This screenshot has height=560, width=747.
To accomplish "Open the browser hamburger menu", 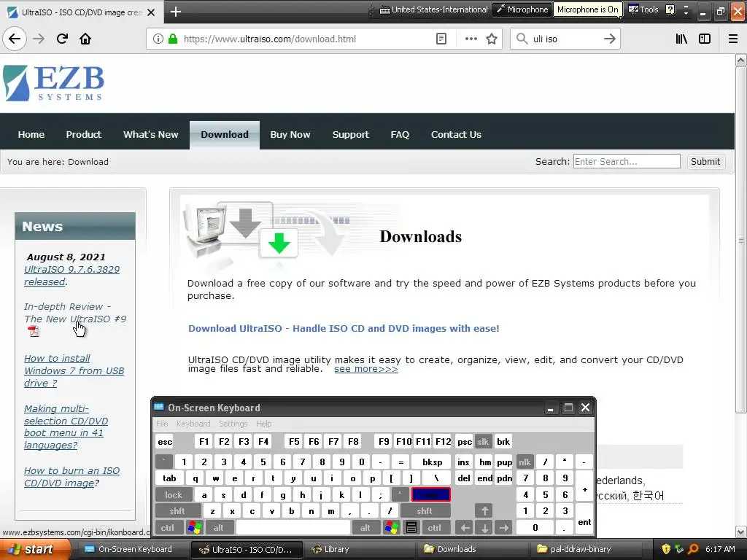I will coord(732,39).
